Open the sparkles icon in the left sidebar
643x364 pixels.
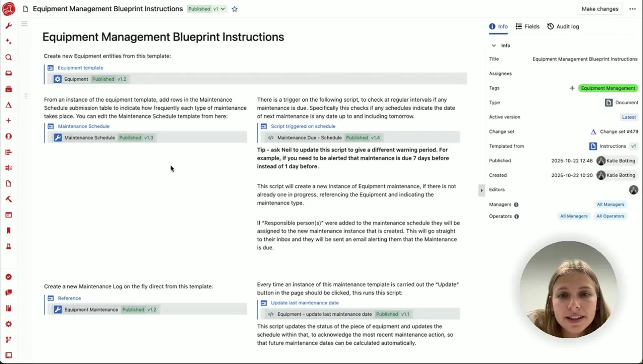(8, 41)
